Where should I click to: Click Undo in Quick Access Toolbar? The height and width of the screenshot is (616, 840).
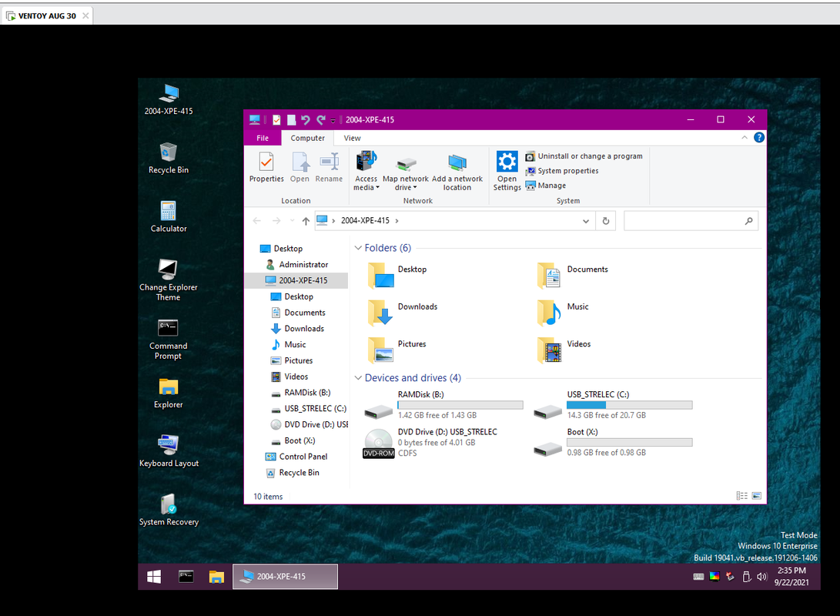[x=306, y=120]
